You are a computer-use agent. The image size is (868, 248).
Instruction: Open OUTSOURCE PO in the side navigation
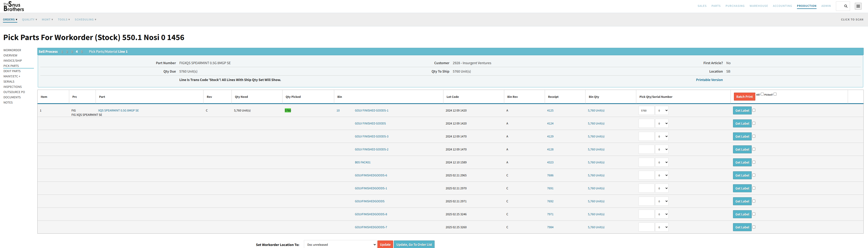click(x=14, y=92)
